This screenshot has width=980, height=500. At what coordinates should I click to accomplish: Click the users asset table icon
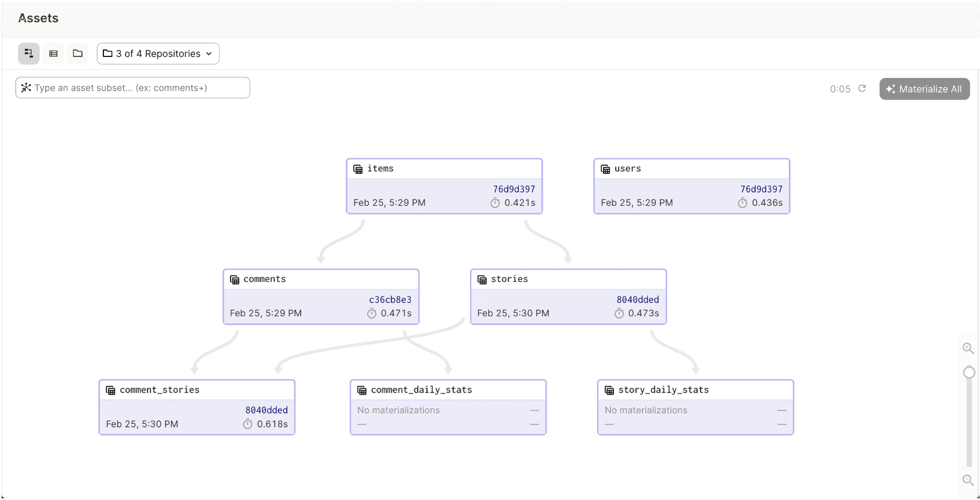(x=605, y=169)
